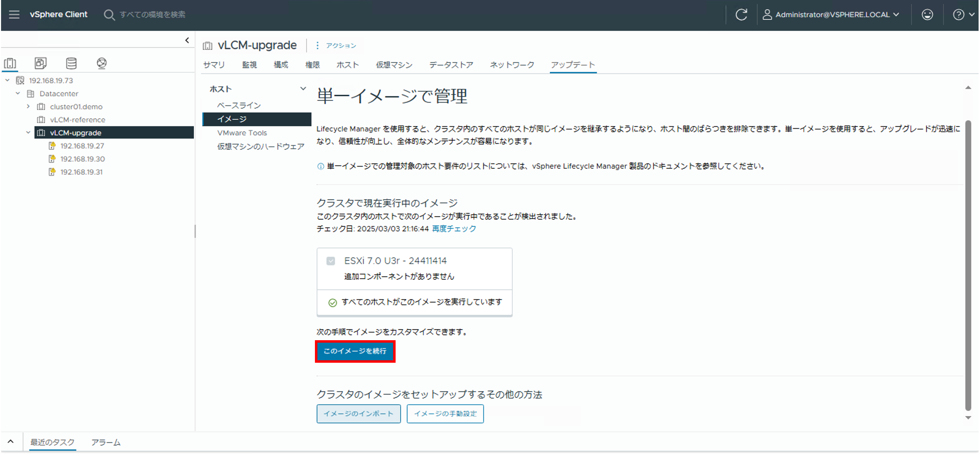The image size is (980, 455).
Task: Switch to Networking inventory view
Action: tap(101, 63)
